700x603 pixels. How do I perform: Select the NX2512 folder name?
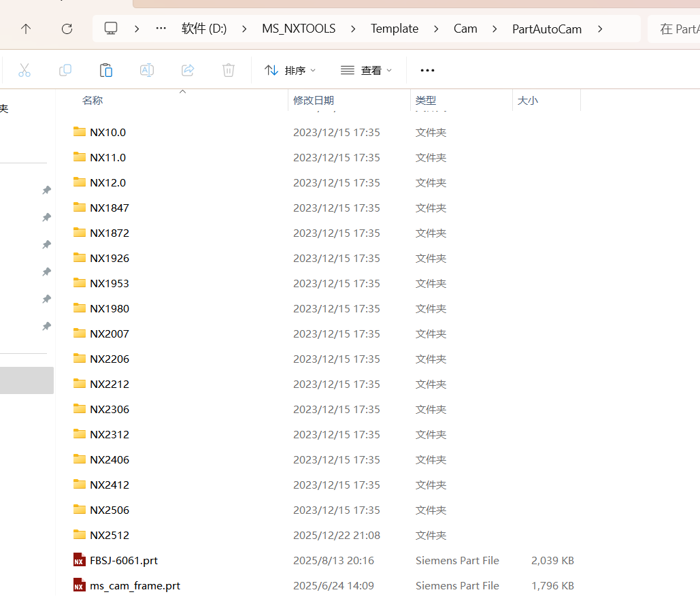(110, 535)
